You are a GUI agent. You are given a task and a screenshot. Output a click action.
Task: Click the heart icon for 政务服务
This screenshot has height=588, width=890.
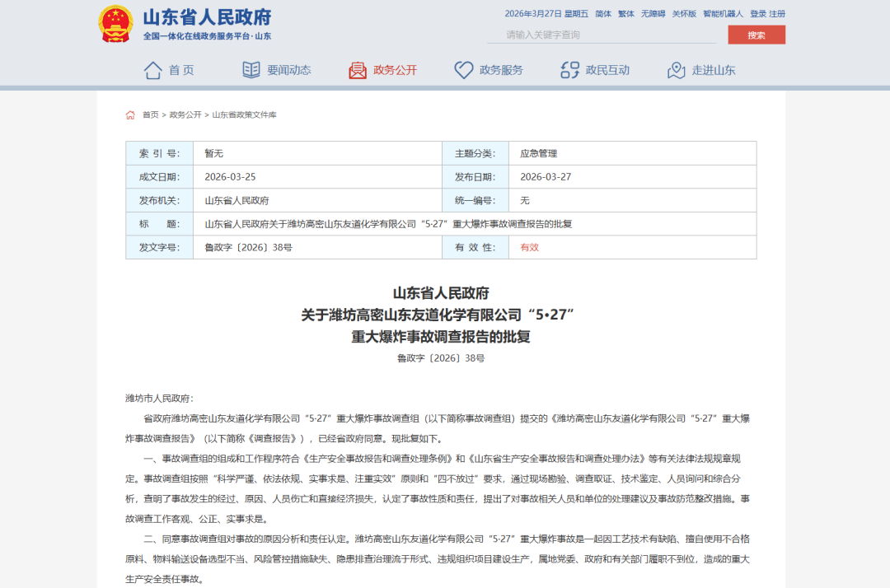pyautogui.click(x=464, y=70)
